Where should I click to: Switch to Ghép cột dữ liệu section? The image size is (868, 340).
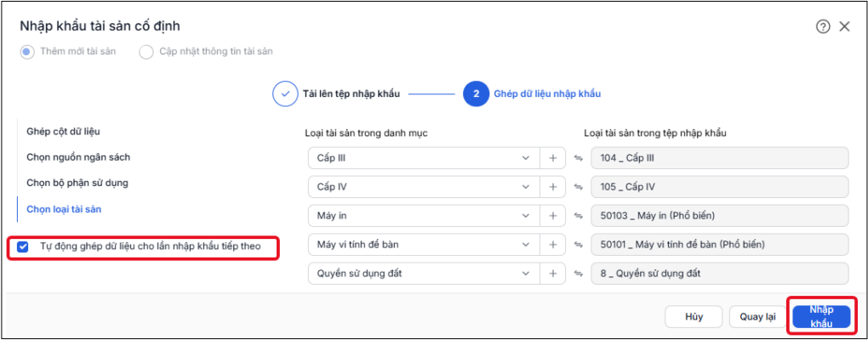click(x=63, y=132)
